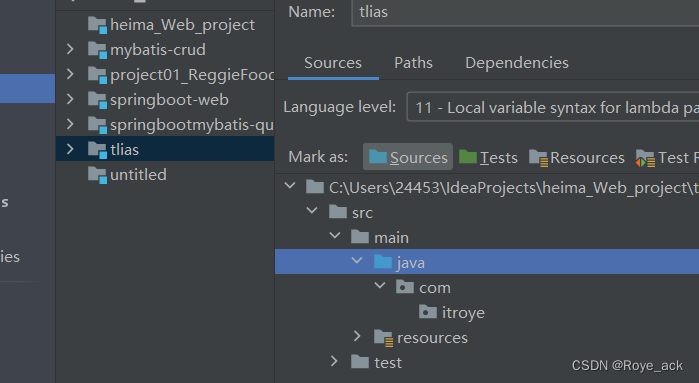Mark folder as Tests
Image resolution: width=699 pixels, height=383 pixels.
tap(489, 157)
